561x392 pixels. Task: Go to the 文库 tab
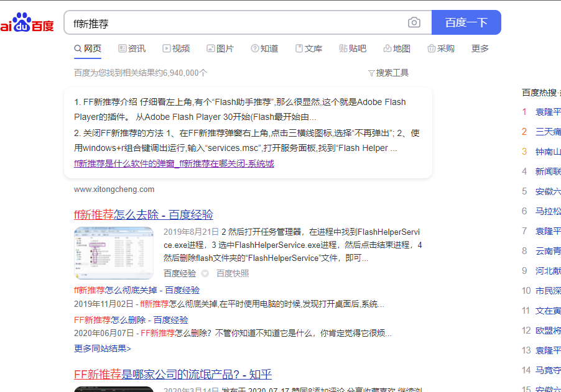[x=308, y=48]
